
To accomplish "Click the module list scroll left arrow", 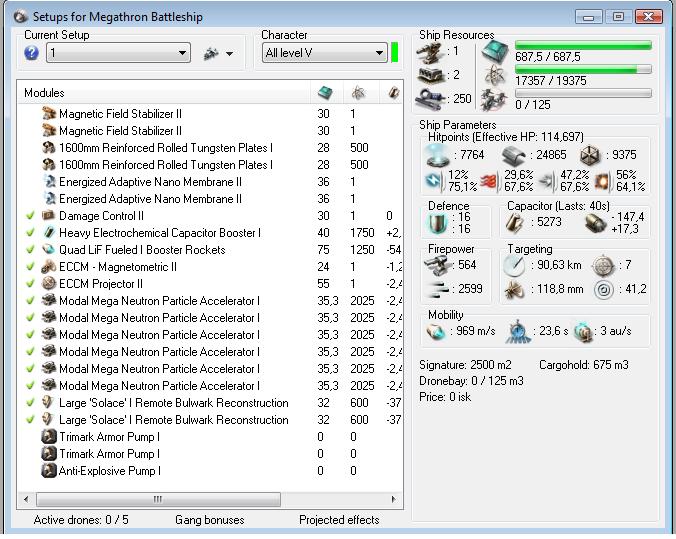I will point(26,499).
